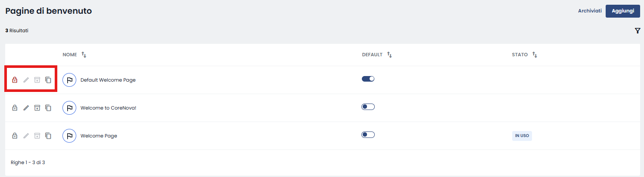Sort the table by STATO column
The width and height of the screenshot is (644, 177).
[535, 55]
